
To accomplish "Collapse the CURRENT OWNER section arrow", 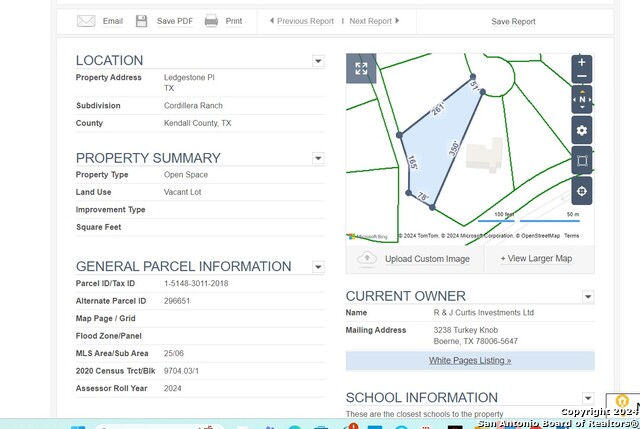I will click(588, 296).
